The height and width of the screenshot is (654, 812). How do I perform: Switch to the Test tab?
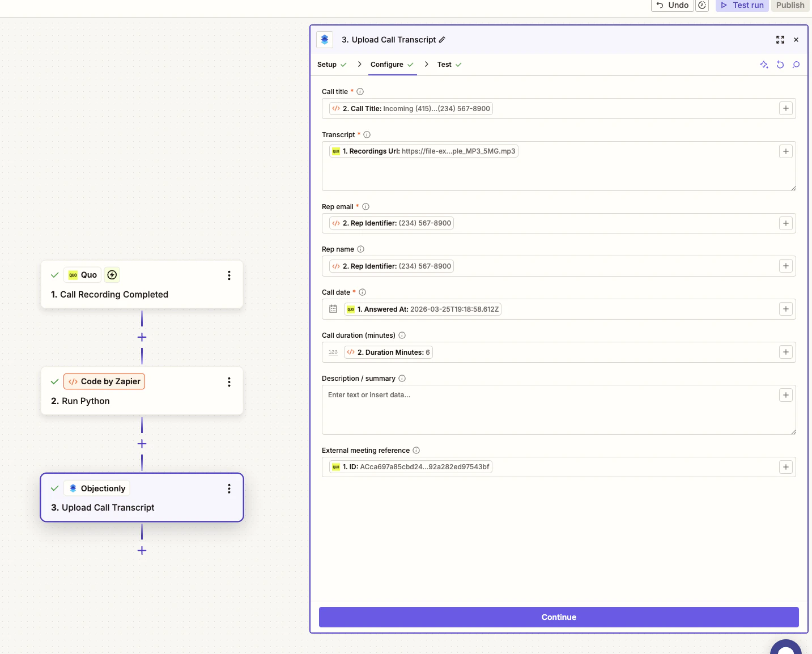click(444, 65)
